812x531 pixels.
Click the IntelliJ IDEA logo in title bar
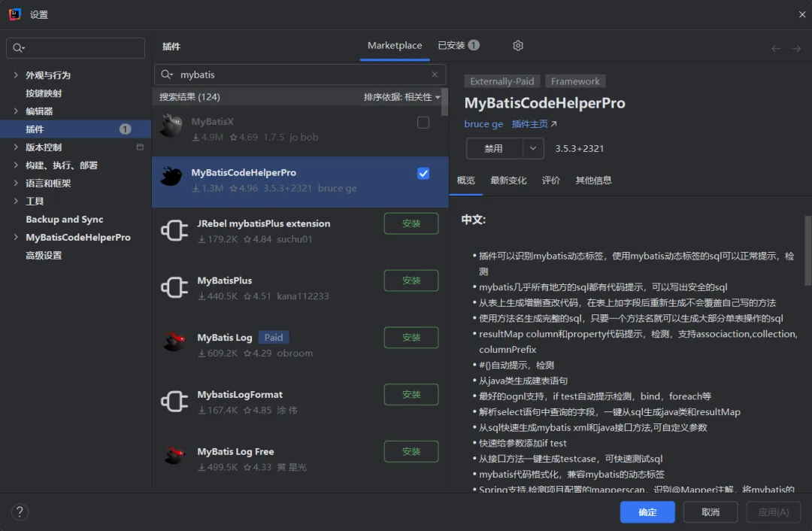[14, 14]
